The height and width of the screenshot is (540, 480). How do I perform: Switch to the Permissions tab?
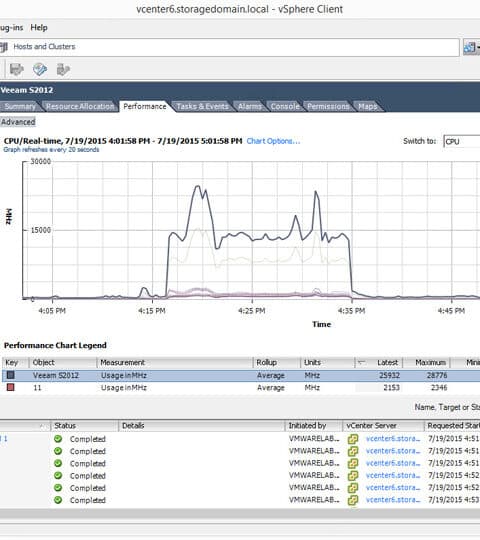[x=328, y=106]
